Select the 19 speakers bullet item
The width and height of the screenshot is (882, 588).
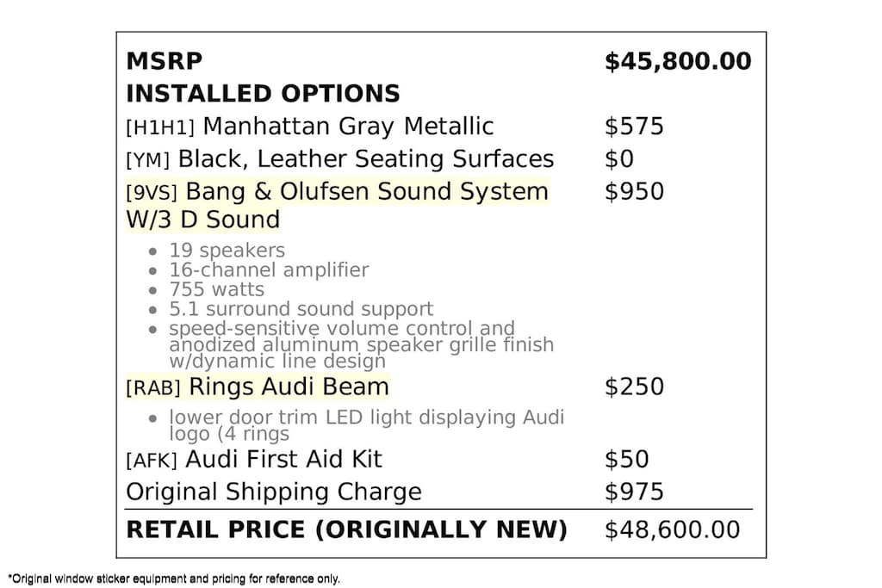coord(227,251)
